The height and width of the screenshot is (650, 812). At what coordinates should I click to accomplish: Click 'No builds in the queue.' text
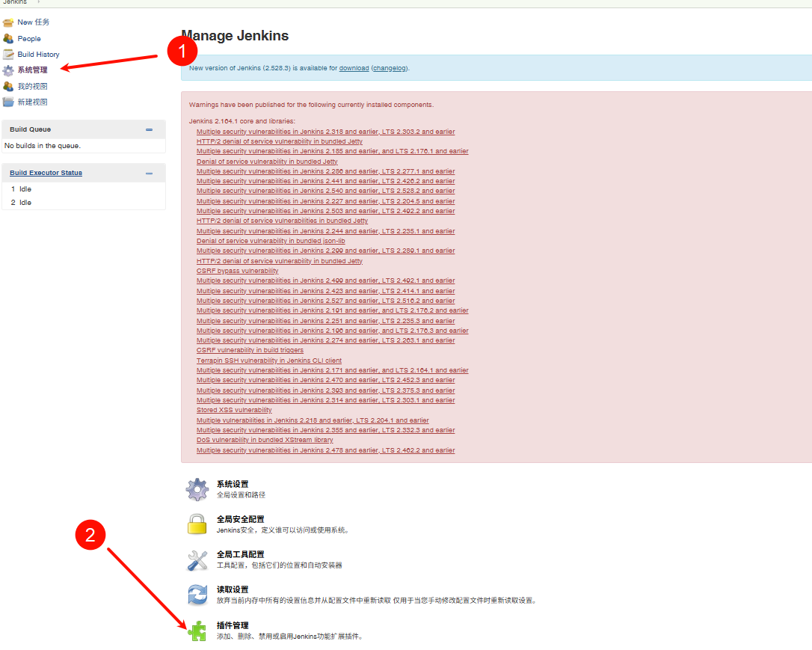[x=43, y=146]
